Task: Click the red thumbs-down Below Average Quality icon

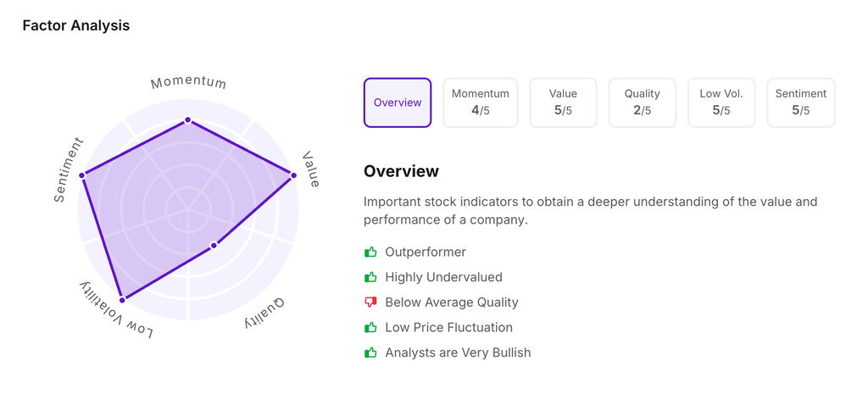Action: [x=370, y=302]
